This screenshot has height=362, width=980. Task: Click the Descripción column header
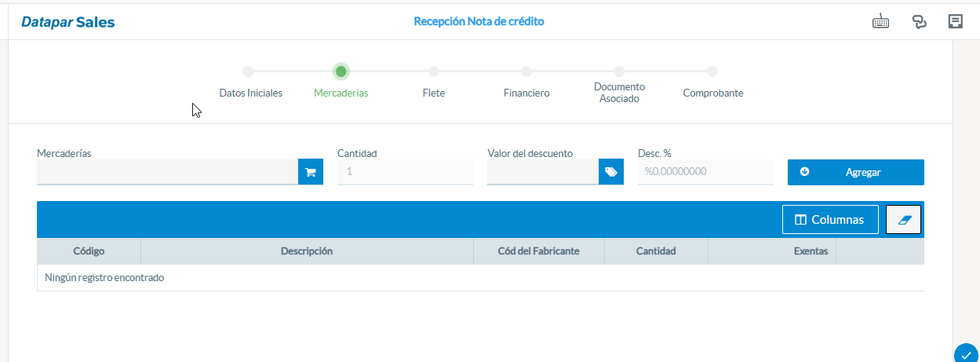[307, 251]
